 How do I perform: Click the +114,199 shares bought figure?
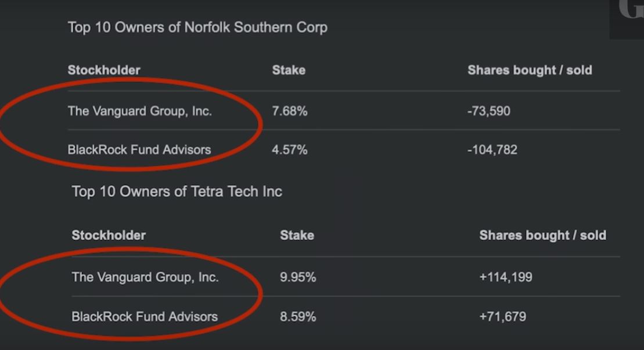point(505,277)
